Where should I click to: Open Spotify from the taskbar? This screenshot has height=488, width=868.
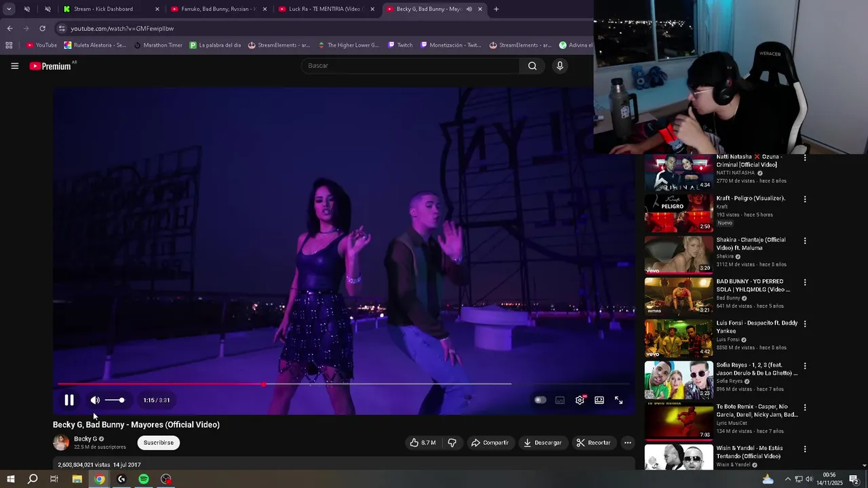(144, 479)
